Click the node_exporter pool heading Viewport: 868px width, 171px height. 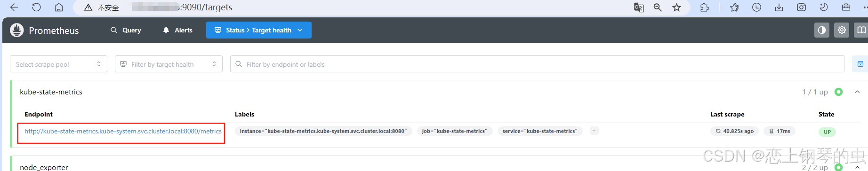(x=44, y=167)
